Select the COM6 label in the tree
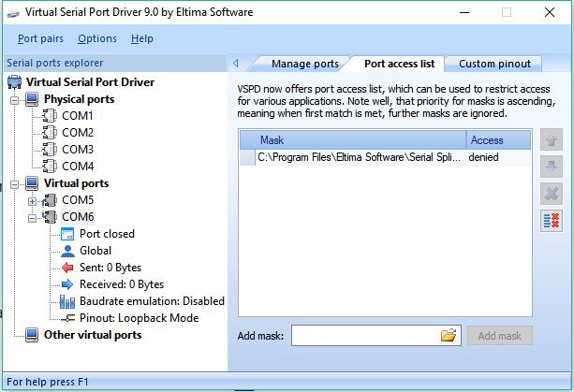The image size is (574, 392). (78, 217)
